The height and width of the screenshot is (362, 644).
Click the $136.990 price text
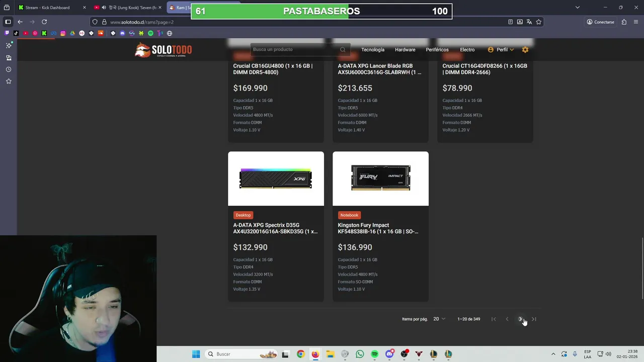[x=355, y=247]
